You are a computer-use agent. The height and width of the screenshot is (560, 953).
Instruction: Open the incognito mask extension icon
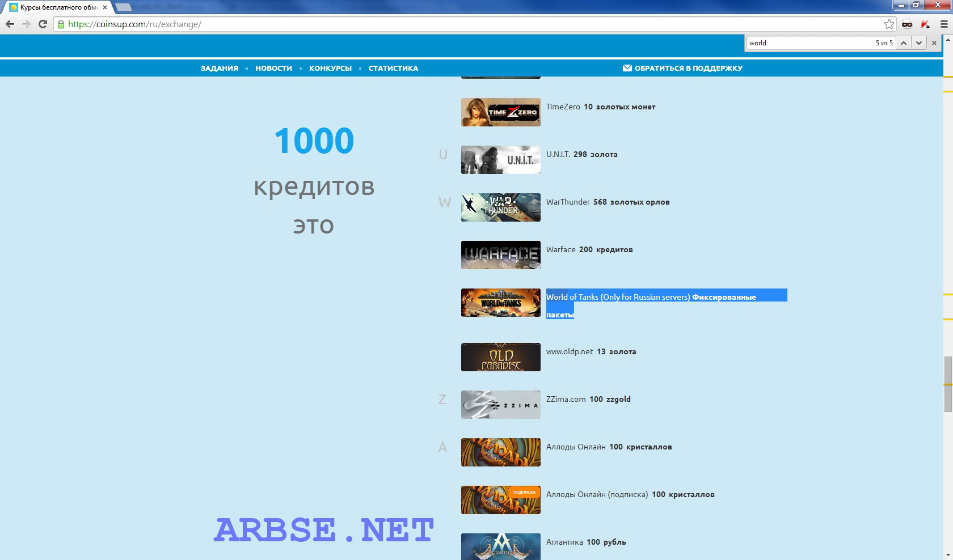(x=907, y=24)
